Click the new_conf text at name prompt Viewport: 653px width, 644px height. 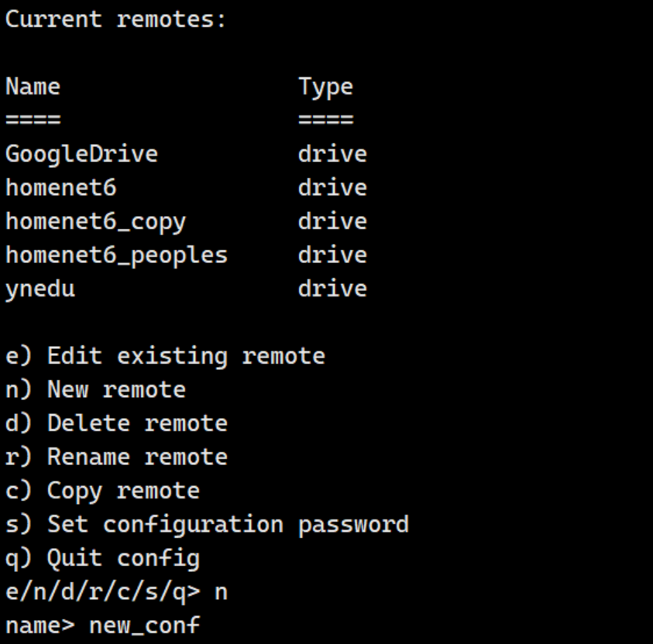pyautogui.click(x=144, y=625)
